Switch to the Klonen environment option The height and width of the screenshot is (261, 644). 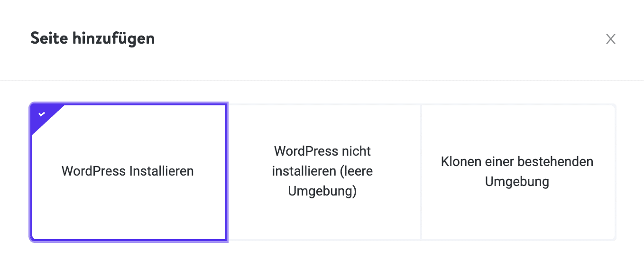pyautogui.click(x=517, y=133)
